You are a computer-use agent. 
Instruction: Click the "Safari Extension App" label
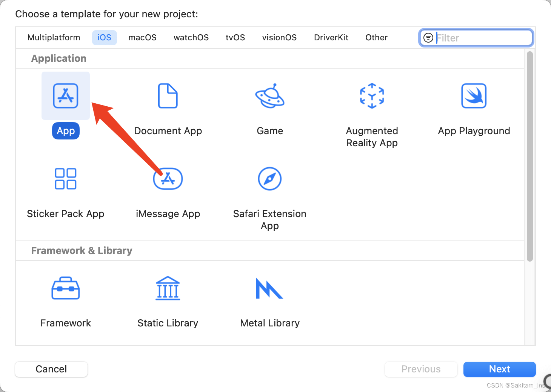coord(270,220)
